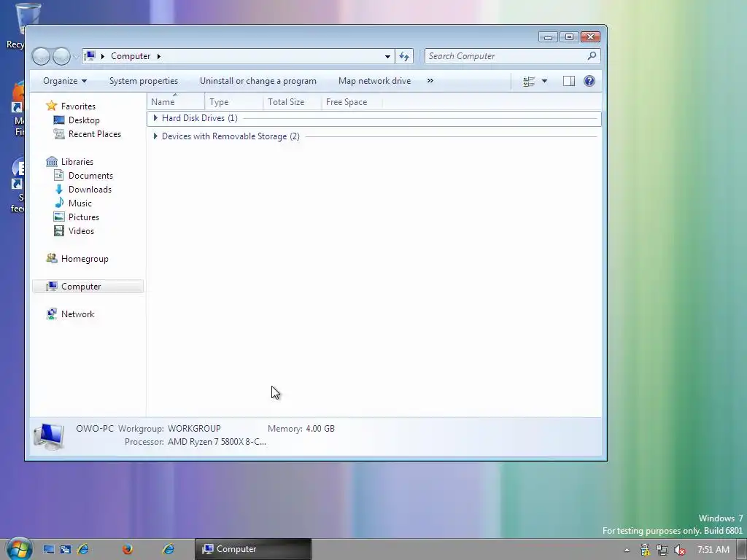Open the Documents library
The image size is (747, 560).
(x=90, y=175)
